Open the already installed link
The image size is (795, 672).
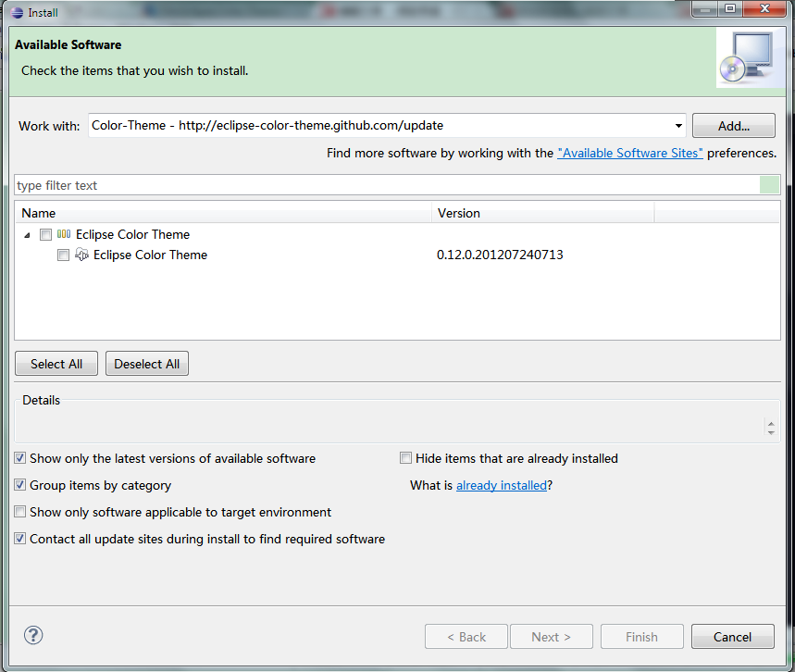point(502,485)
